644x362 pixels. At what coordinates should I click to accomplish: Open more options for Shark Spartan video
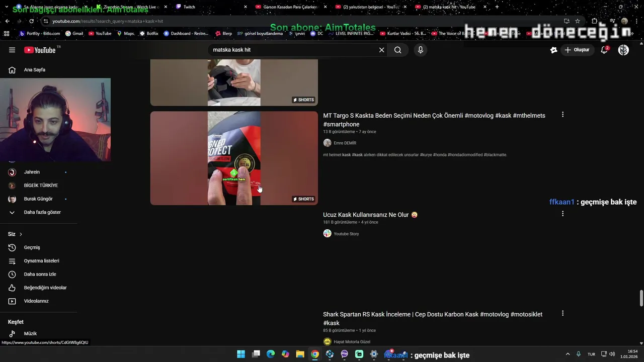coord(562,313)
